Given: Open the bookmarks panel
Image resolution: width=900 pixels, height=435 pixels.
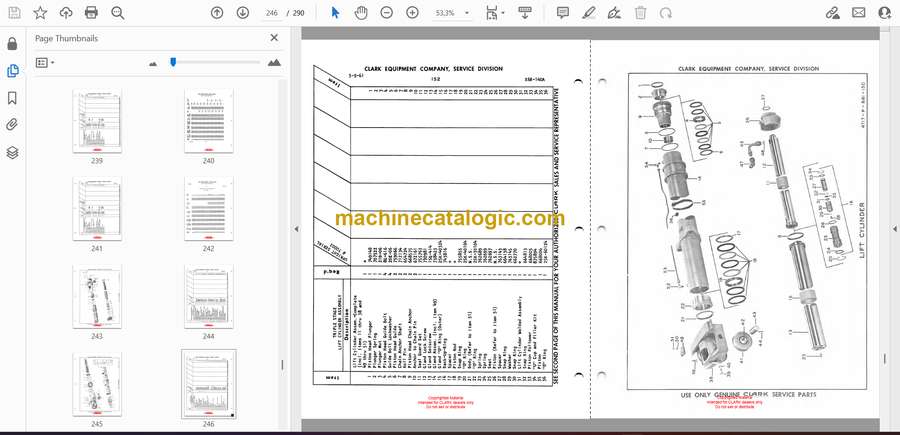Looking at the screenshot, I should click(x=13, y=98).
